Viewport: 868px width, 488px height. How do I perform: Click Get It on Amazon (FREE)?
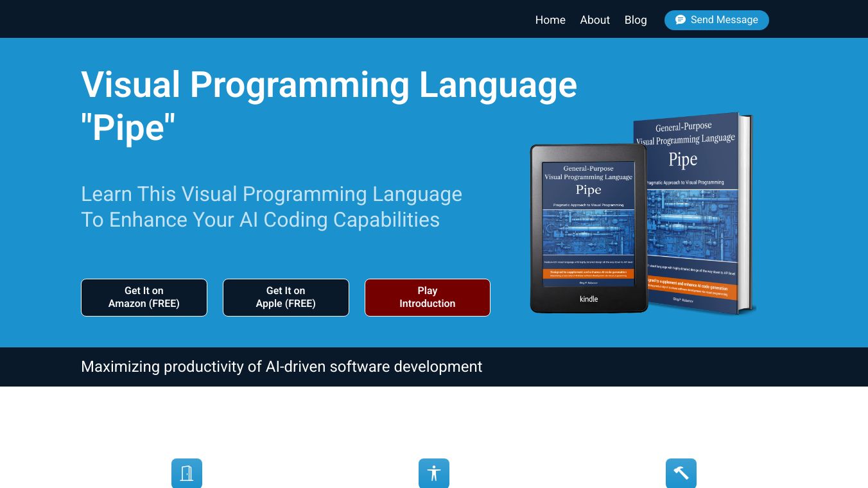(x=144, y=297)
